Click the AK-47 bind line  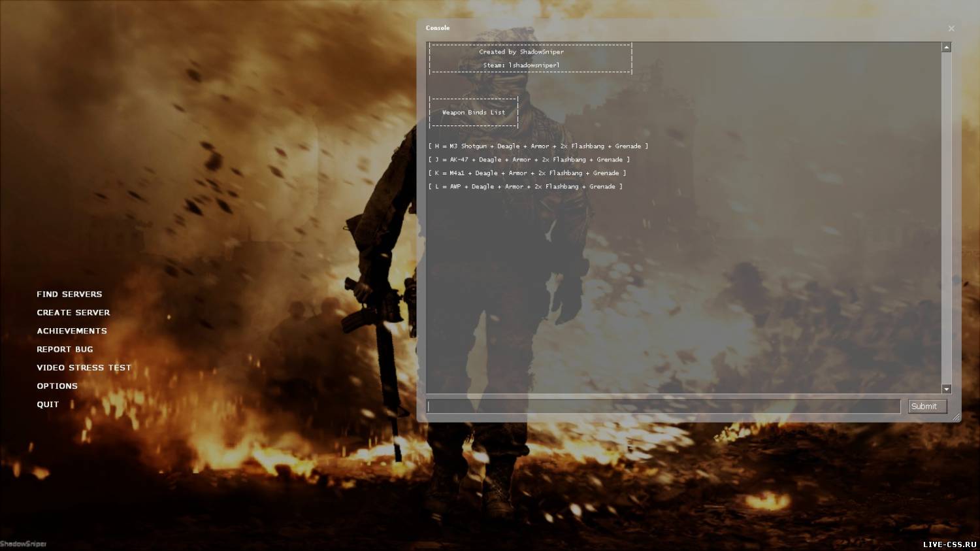pos(529,159)
